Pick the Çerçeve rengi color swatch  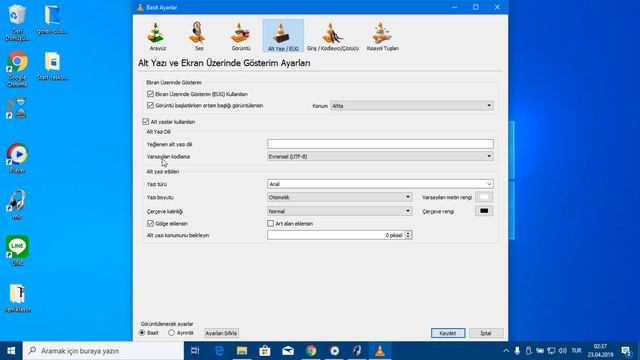click(484, 211)
